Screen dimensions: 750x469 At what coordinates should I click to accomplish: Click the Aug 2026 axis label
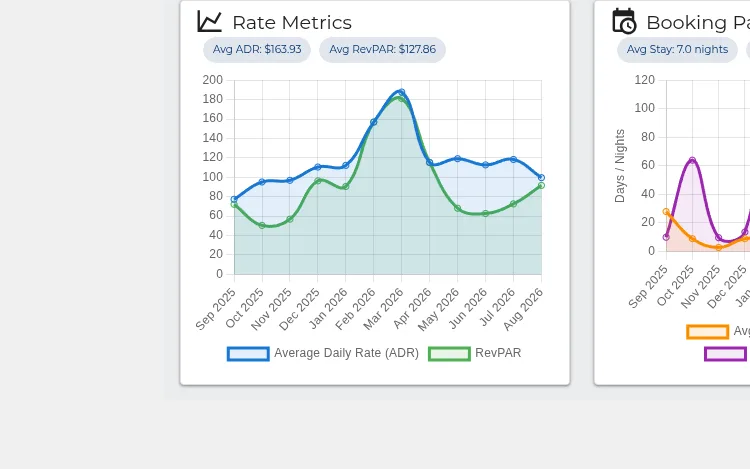(x=523, y=309)
